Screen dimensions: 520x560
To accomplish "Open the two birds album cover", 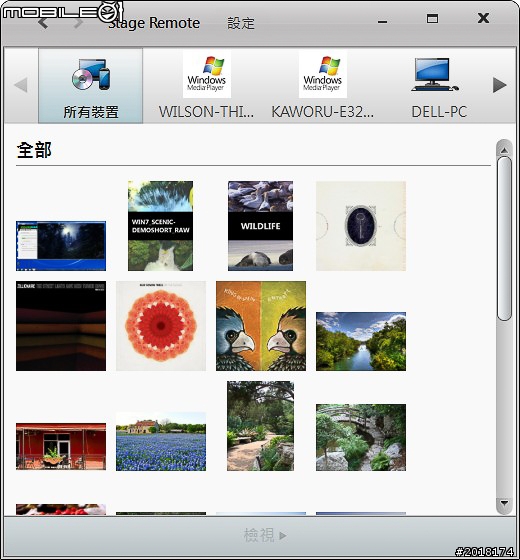I will pyautogui.click(x=261, y=326).
